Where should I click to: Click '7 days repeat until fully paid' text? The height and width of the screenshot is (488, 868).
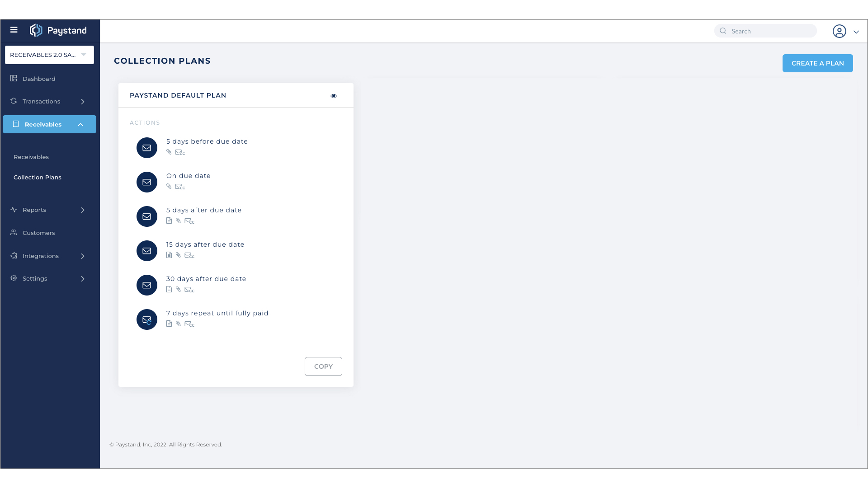tap(217, 313)
